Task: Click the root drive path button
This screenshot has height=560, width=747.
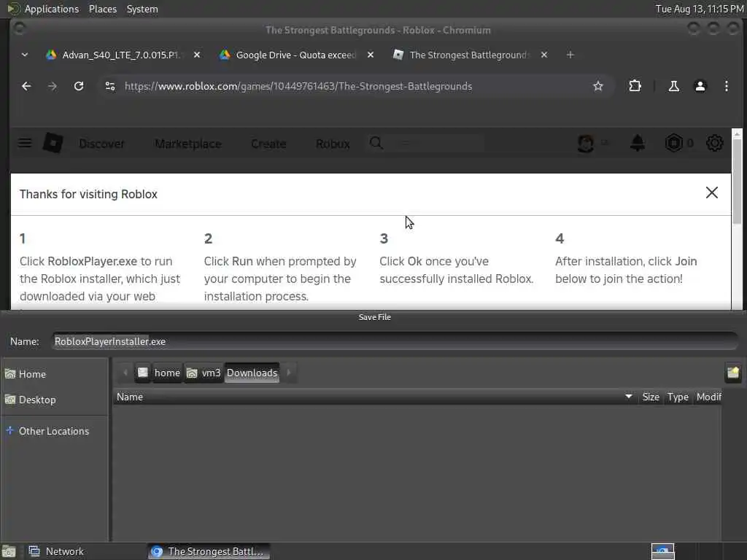Action: [142, 373]
